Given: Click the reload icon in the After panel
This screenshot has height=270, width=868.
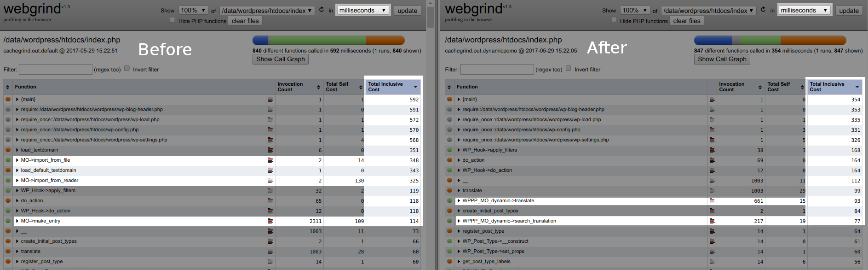Looking at the screenshot, I should pos(763,10).
